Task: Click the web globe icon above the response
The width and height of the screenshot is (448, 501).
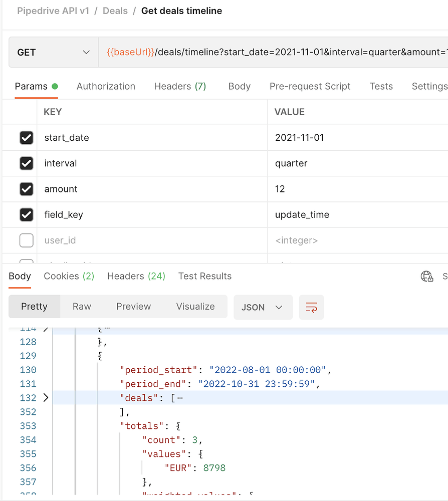Action: pyautogui.click(x=426, y=276)
